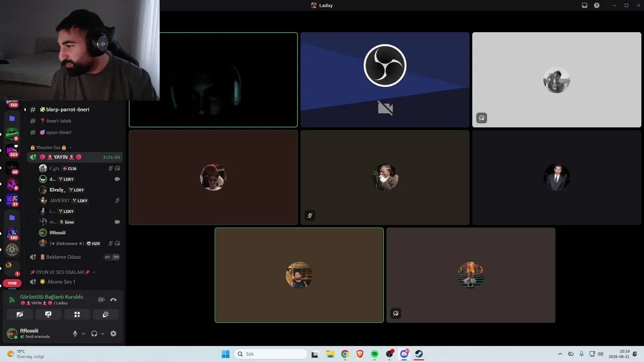This screenshot has width=644, height=362.
Task: Focus the light gray participant tile
Action: (x=556, y=80)
